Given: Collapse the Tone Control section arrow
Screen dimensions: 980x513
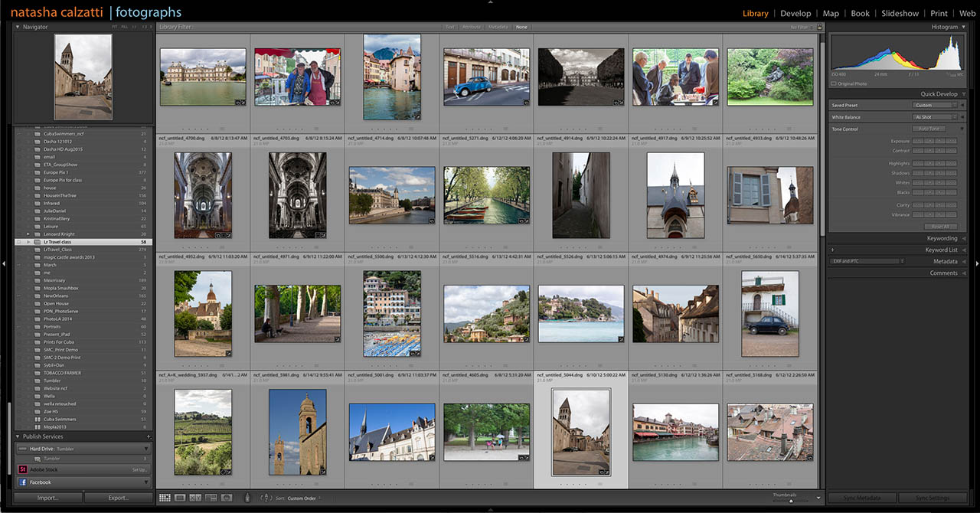Looking at the screenshot, I should coord(962,129).
